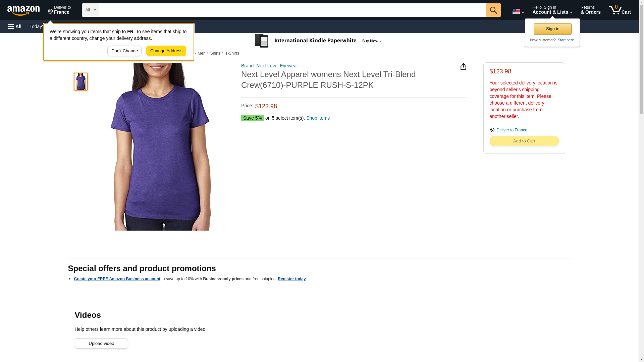Click the search magnifier button
The width and height of the screenshot is (644, 362).
493,10
